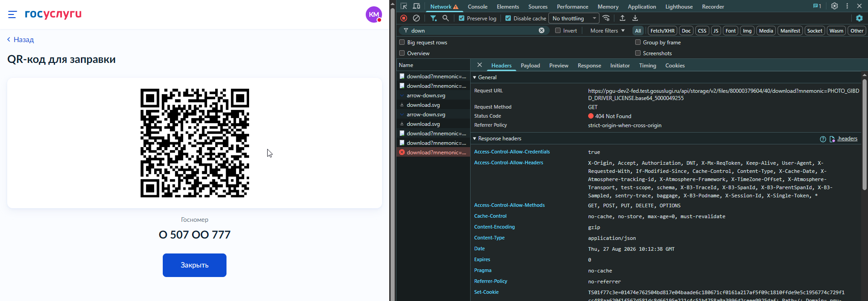Filter requests by Font type
The image size is (868, 301).
[731, 30]
